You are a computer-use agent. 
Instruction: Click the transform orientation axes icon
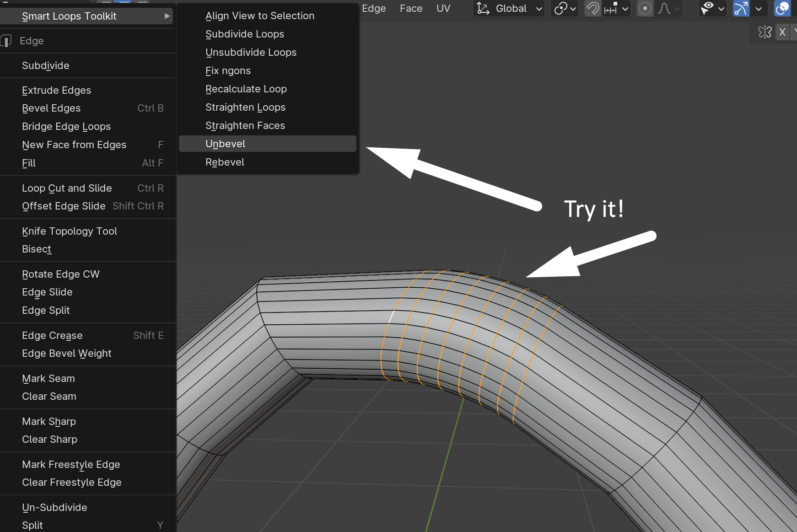(483, 9)
